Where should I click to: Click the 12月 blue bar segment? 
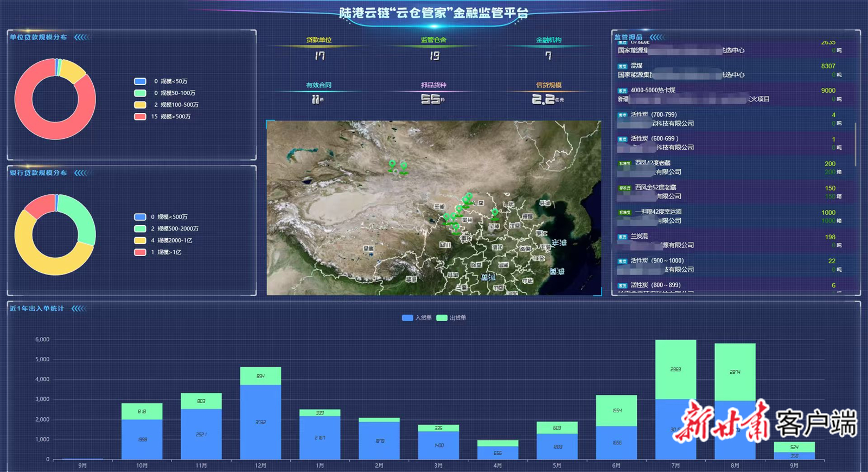point(260,422)
